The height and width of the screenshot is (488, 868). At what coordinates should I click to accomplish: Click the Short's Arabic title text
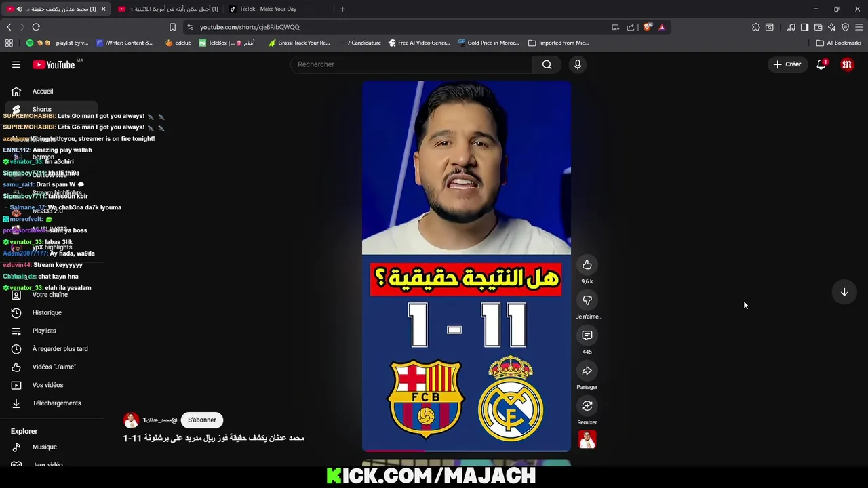[214, 439]
